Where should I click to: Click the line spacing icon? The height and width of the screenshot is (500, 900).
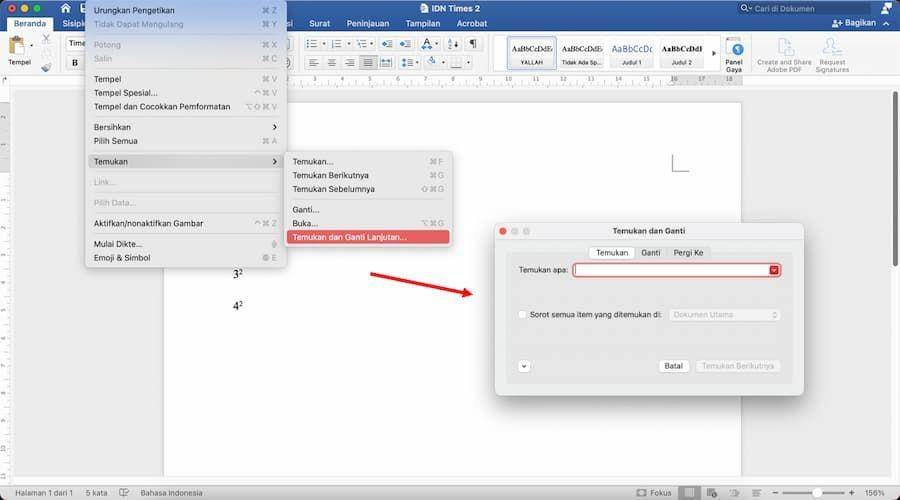[407, 63]
